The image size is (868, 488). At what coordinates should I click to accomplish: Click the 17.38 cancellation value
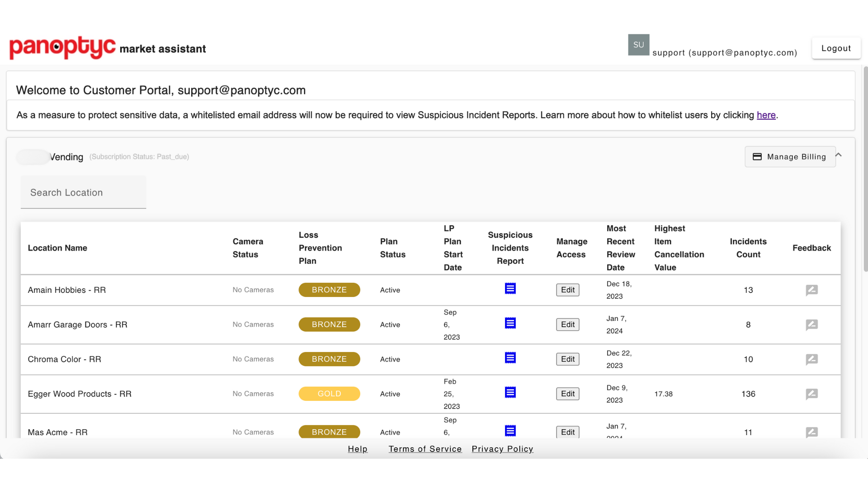(x=663, y=394)
